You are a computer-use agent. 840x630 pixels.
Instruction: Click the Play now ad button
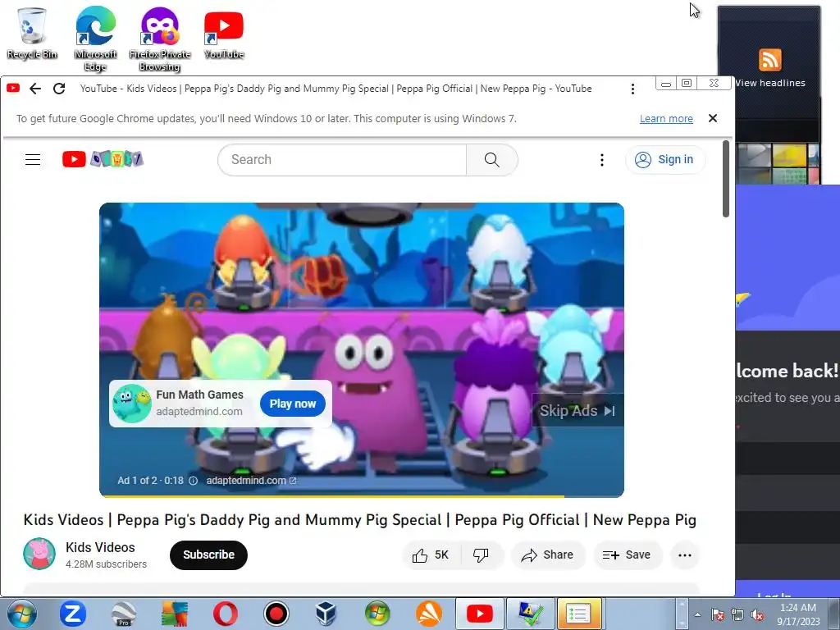293,404
